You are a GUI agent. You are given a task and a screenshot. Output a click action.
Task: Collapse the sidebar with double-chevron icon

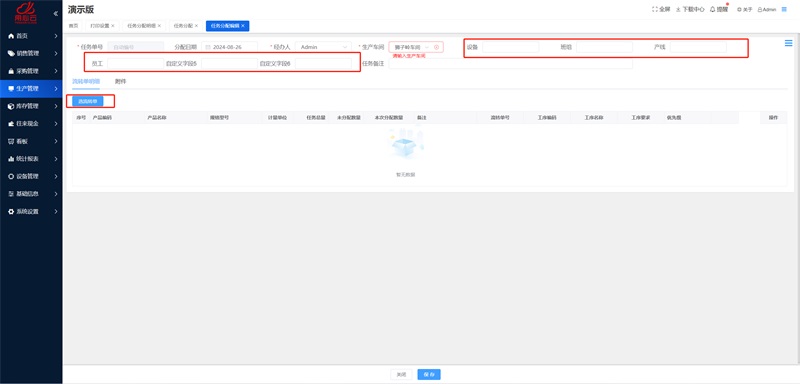click(x=55, y=13)
